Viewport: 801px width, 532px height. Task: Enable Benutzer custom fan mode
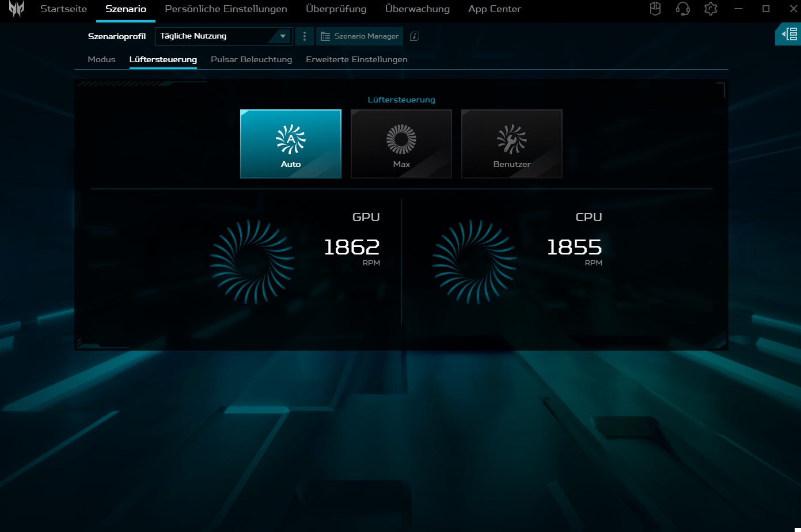512,144
